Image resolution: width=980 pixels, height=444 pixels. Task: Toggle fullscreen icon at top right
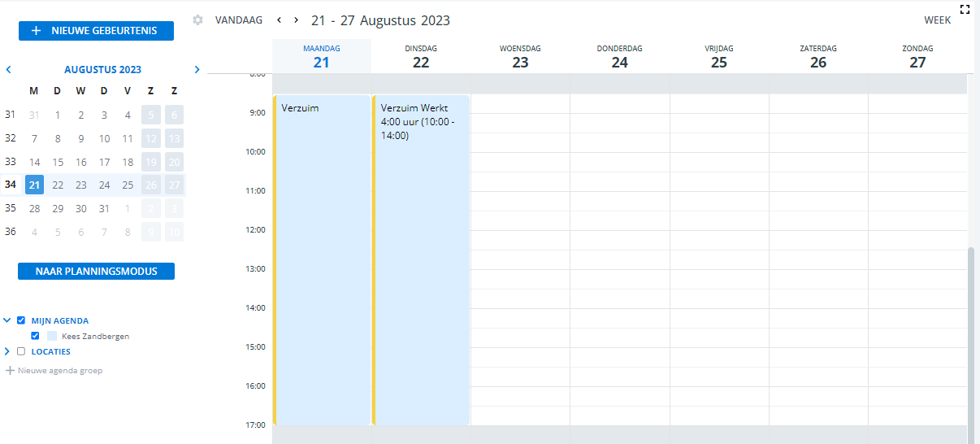click(965, 9)
